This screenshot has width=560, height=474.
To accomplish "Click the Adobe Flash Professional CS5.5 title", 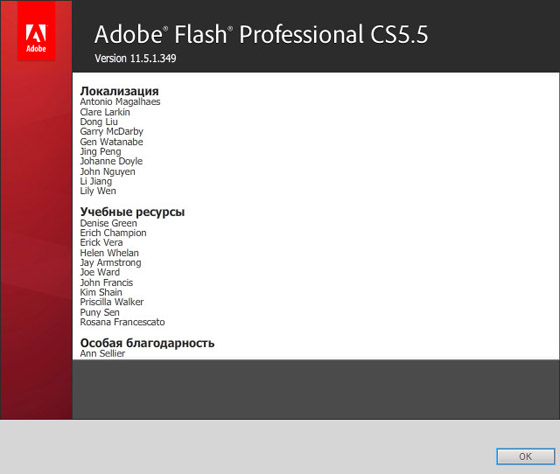I will pyautogui.click(x=261, y=34).
